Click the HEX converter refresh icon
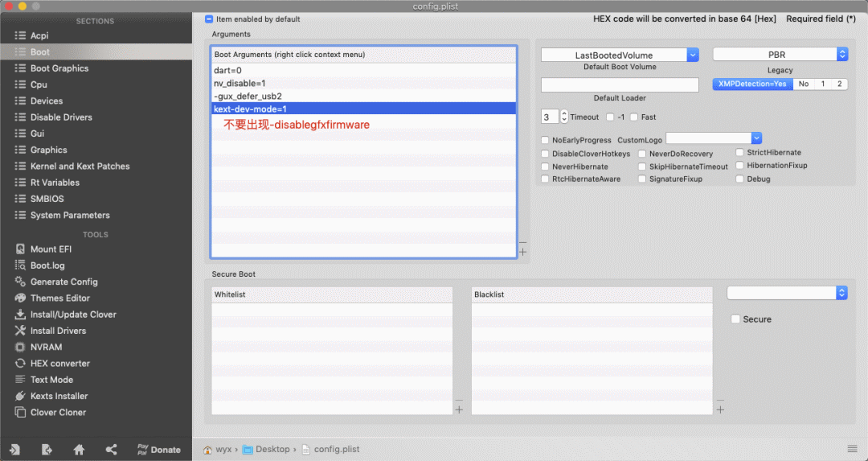This screenshot has width=868, height=461. tap(20, 363)
